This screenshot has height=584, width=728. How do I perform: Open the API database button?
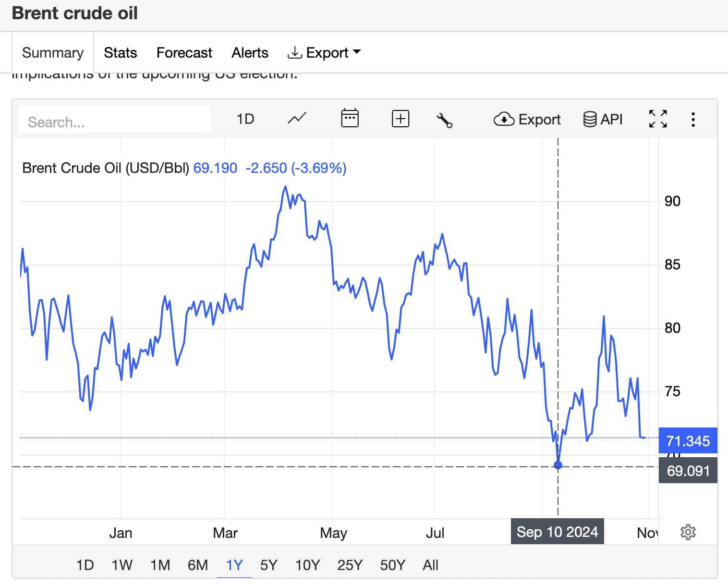click(603, 119)
